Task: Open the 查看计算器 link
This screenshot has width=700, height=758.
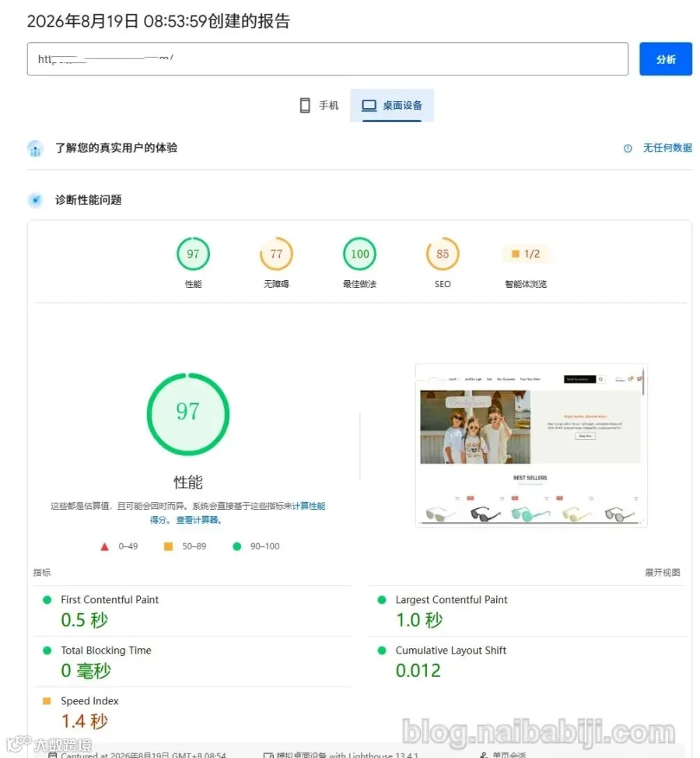Action: point(198,520)
